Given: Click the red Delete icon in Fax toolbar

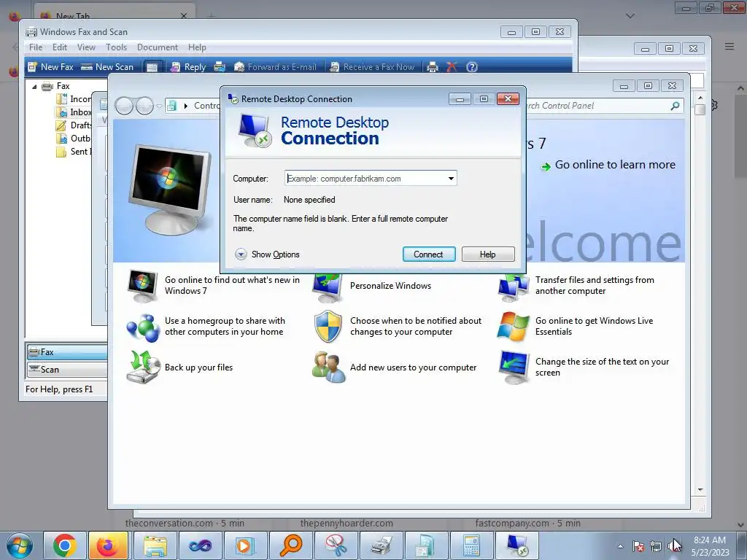Looking at the screenshot, I should point(452,67).
